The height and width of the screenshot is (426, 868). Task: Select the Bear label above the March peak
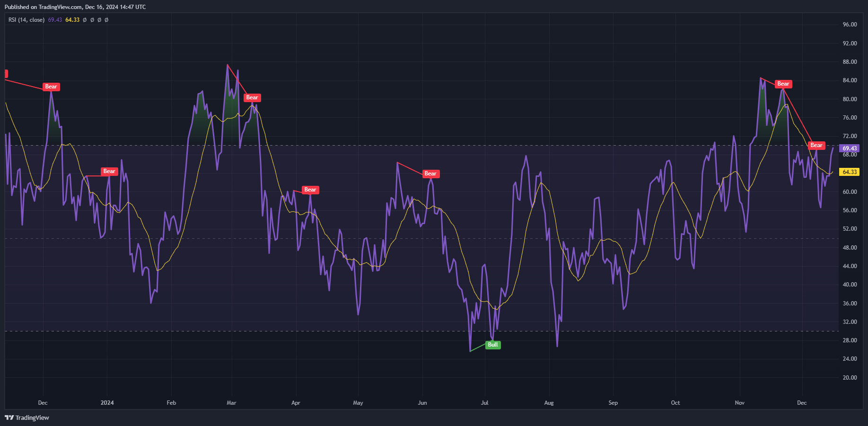252,97
